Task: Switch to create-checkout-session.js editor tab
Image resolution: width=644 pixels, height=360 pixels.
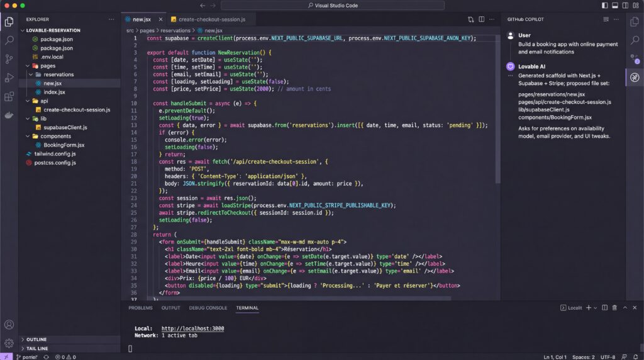Action: click(x=211, y=20)
